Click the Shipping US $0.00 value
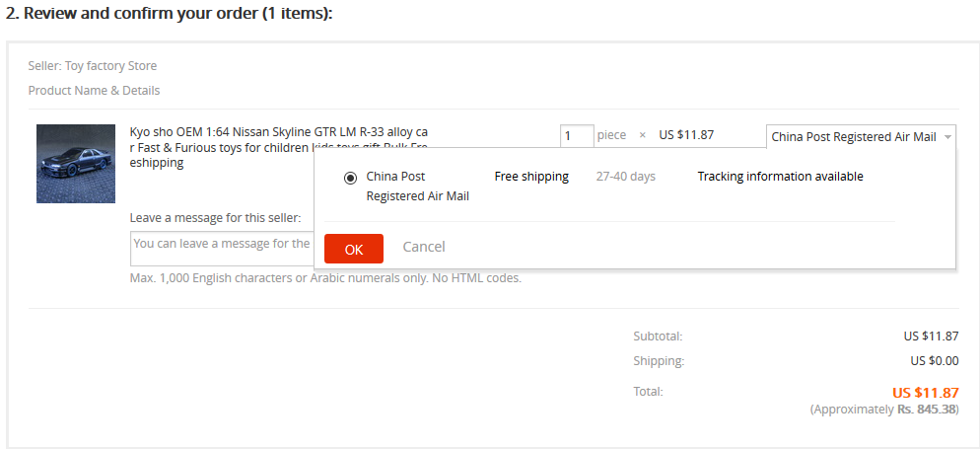Image resolution: width=980 pixels, height=449 pixels. pos(935,361)
